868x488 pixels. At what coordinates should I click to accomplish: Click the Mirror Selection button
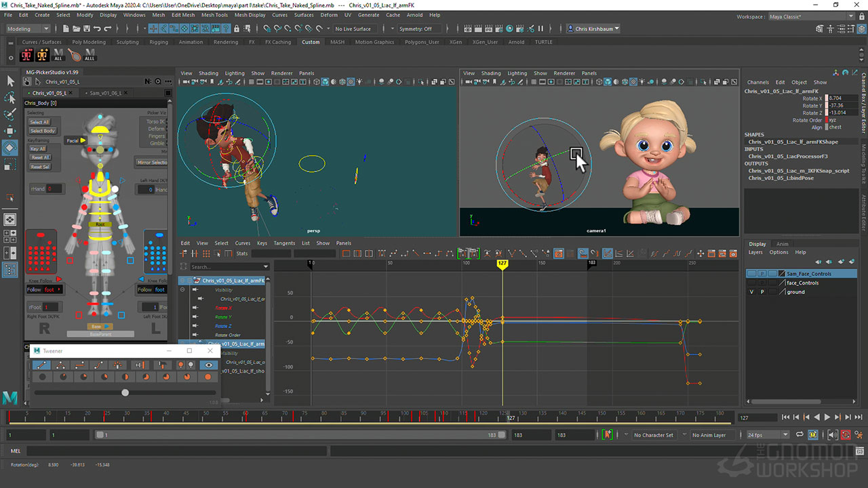[x=152, y=162]
